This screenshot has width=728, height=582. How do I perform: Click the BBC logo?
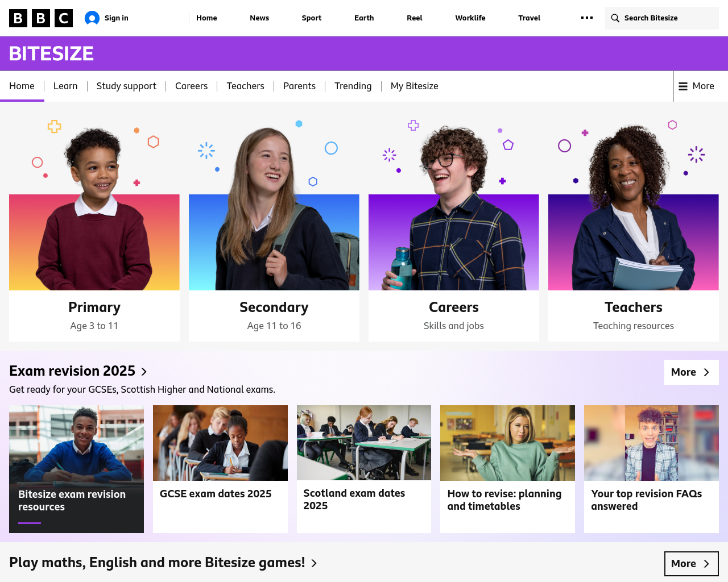(41, 18)
